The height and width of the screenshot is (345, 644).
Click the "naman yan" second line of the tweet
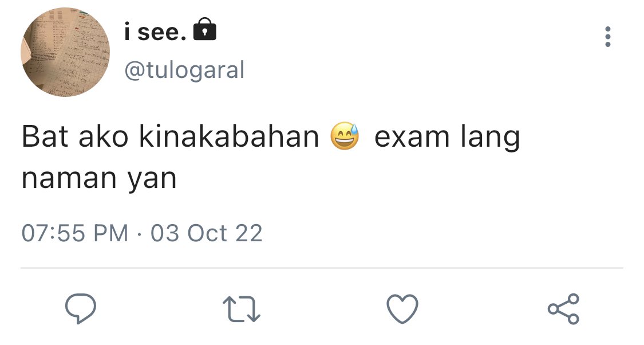click(99, 179)
